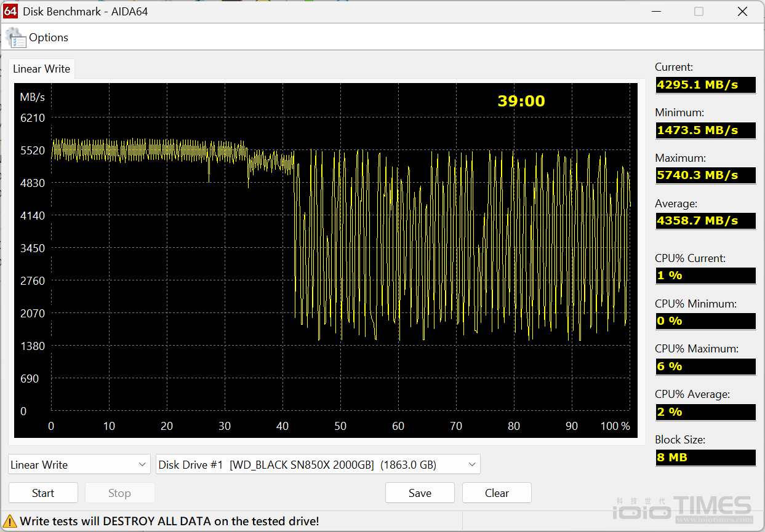Open the Linear Write test type dropdown

(x=79, y=464)
